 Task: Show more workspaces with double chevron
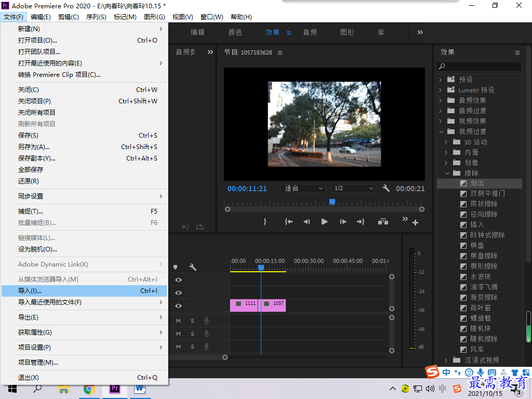click(x=420, y=32)
